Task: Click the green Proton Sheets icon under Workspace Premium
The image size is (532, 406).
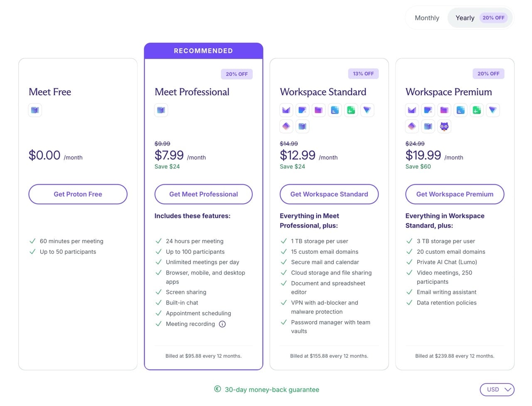Action: tap(477, 110)
